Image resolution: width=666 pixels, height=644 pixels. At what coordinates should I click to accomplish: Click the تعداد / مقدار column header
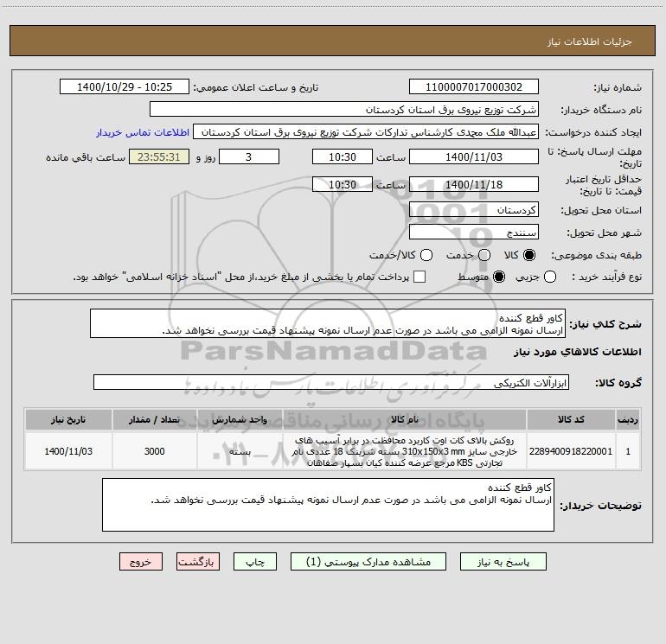(154, 419)
